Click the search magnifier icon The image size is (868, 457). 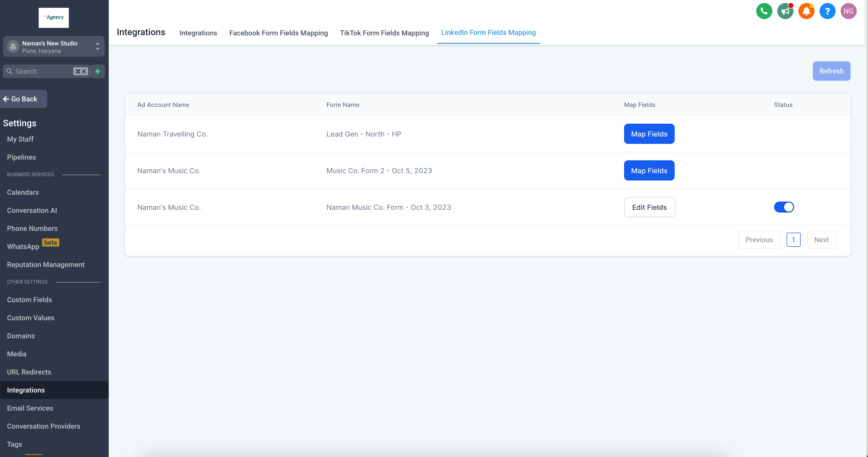(10, 71)
